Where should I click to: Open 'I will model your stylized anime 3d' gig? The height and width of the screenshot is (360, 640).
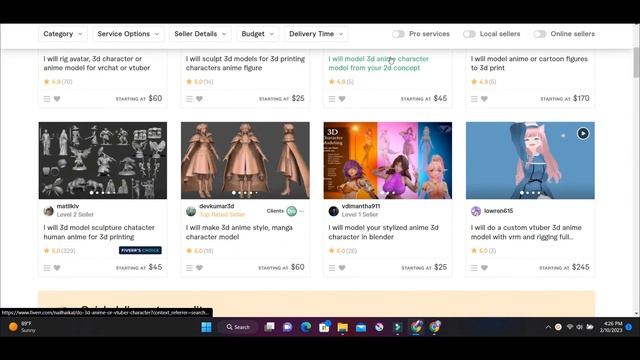(x=384, y=232)
